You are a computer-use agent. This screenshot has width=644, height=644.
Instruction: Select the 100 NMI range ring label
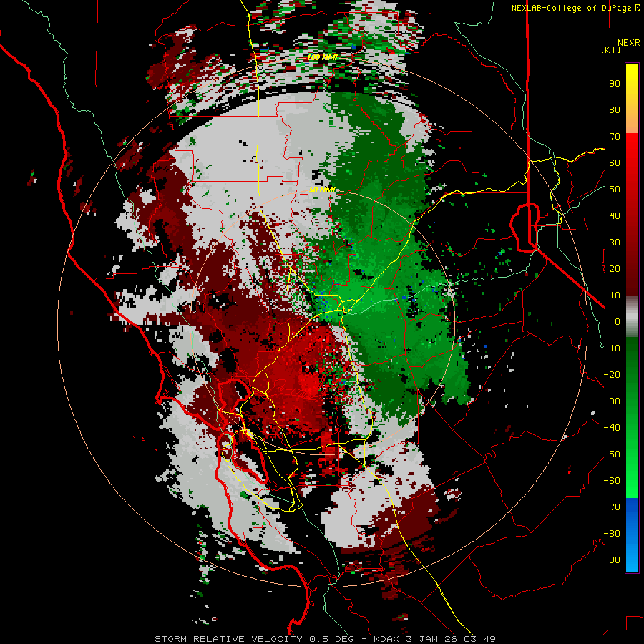coord(323,57)
